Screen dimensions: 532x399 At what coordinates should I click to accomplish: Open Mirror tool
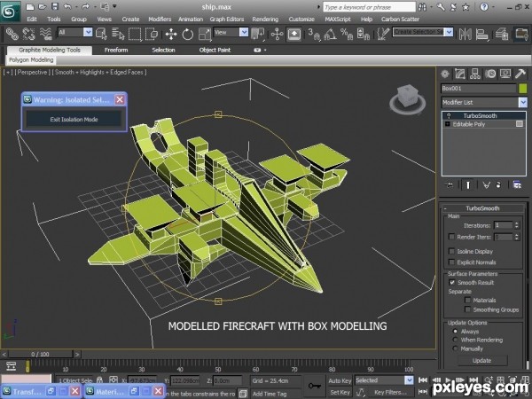point(465,34)
